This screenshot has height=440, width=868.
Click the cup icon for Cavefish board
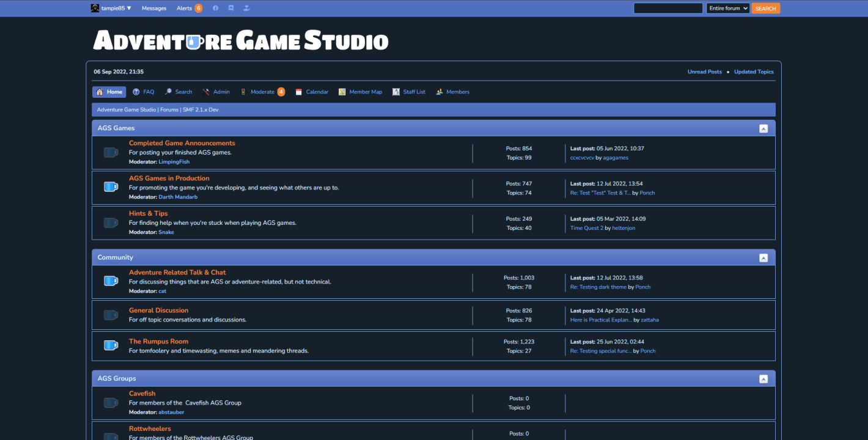111,403
